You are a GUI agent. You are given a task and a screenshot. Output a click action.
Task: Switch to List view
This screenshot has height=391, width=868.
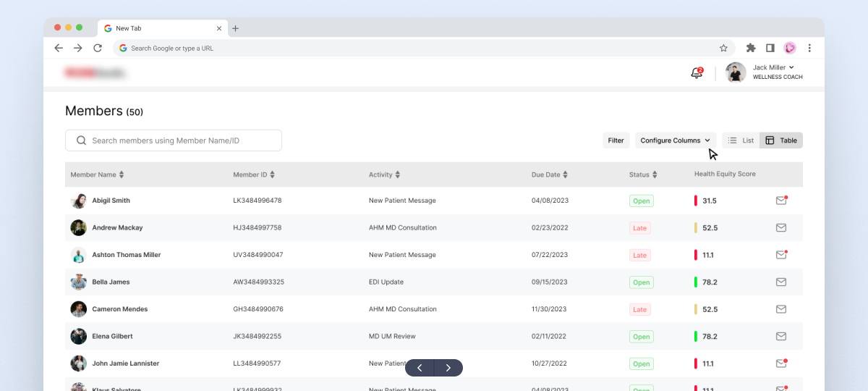[741, 140]
